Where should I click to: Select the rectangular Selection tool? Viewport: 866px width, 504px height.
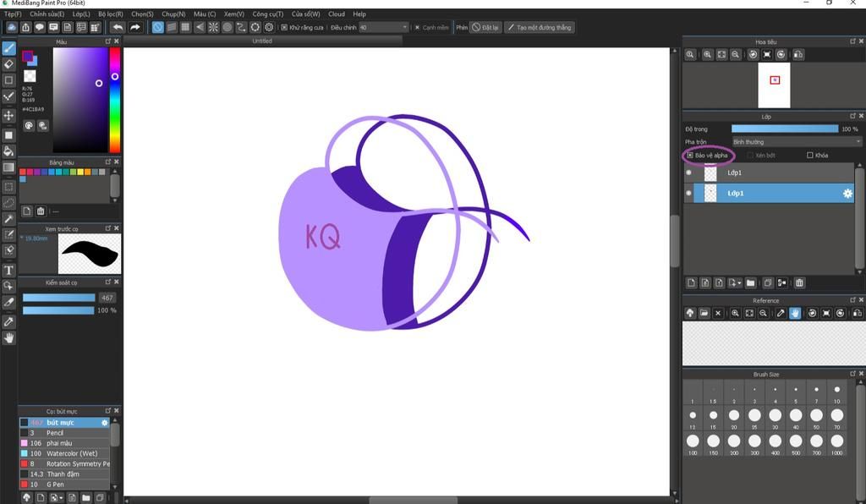click(8, 187)
